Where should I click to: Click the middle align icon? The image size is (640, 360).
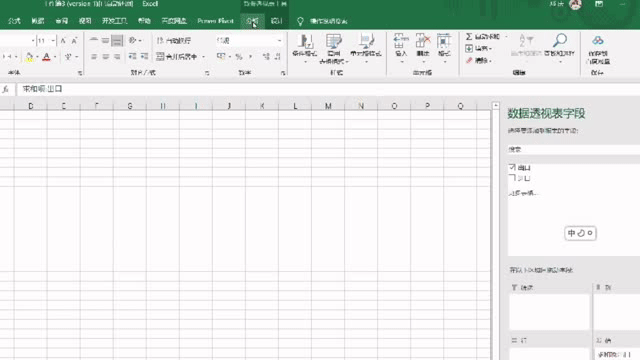point(105,40)
